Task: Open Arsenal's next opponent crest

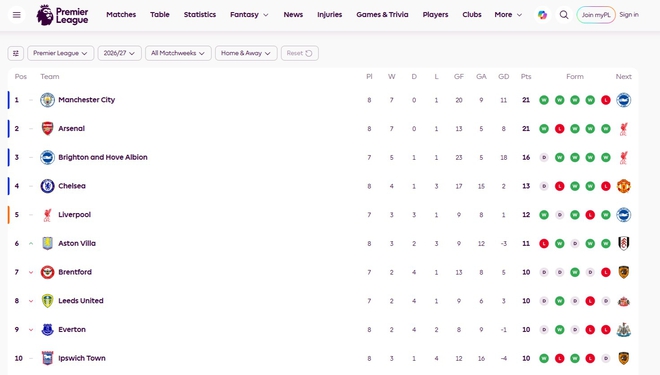Action: pos(623,129)
